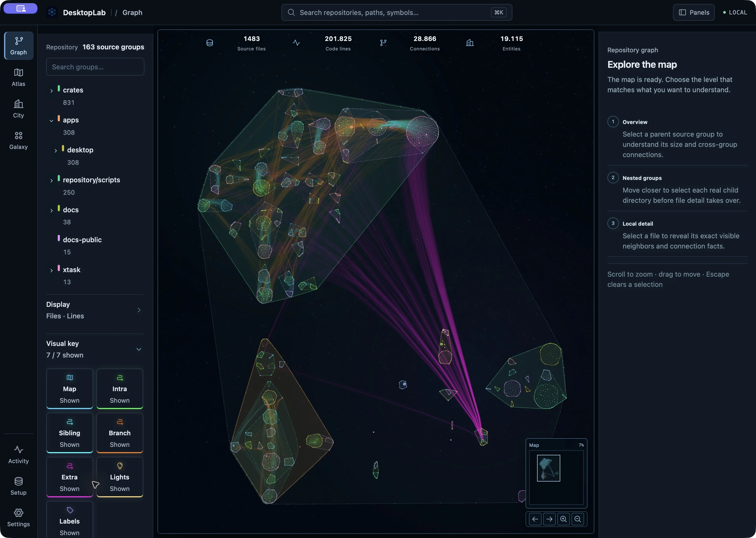Open the Panels menu button

694,12
